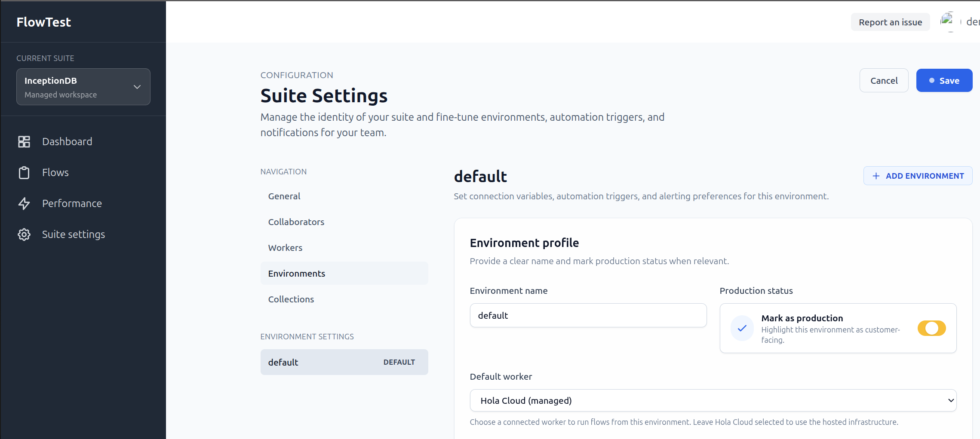This screenshot has width=980, height=439.
Task: Click the Cancel button
Action: (x=884, y=81)
